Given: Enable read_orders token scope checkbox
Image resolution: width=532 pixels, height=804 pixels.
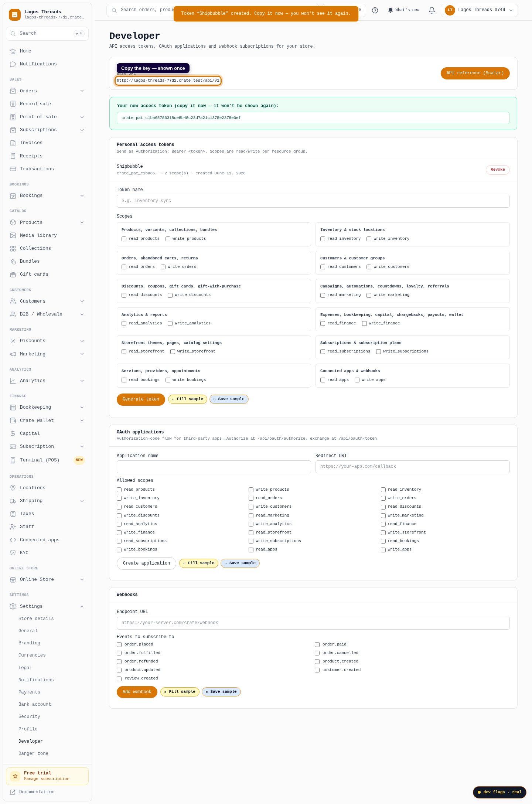Looking at the screenshot, I should point(124,267).
